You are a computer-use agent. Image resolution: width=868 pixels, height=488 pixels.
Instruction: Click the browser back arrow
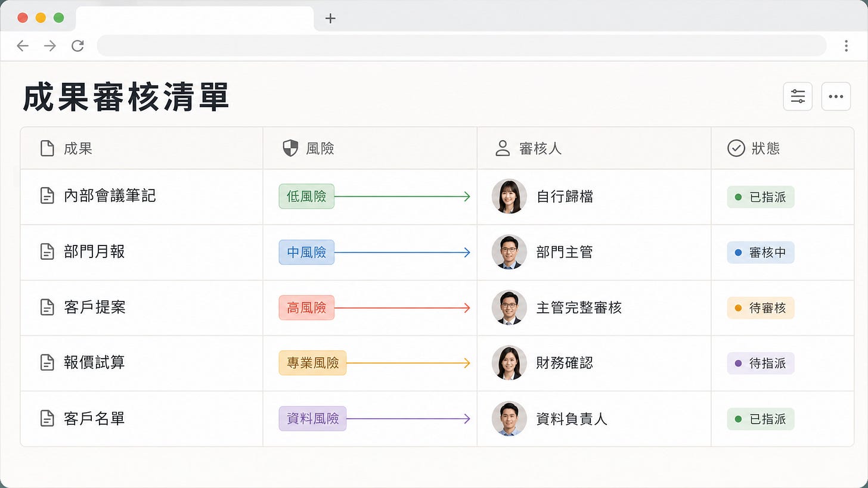tap(23, 46)
